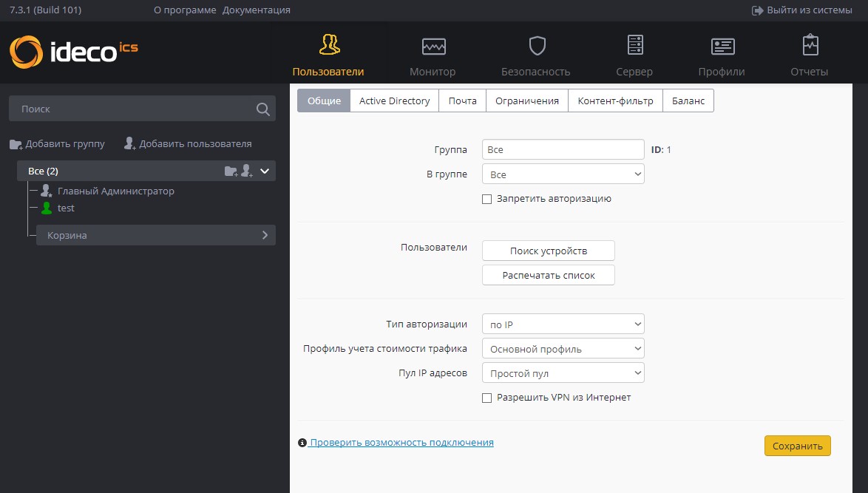This screenshot has width=868, height=493.
Task: Open the Пул IP адресов dropdown
Action: click(563, 373)
